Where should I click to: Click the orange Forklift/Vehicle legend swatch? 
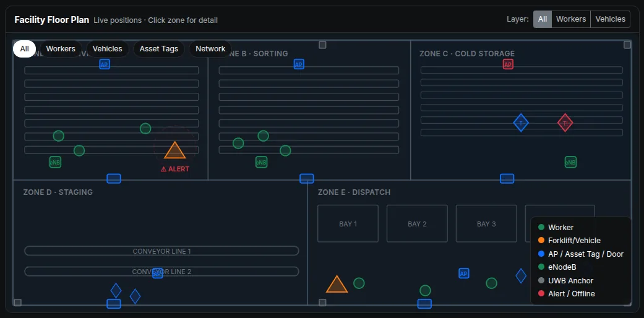tap(541, 240)
